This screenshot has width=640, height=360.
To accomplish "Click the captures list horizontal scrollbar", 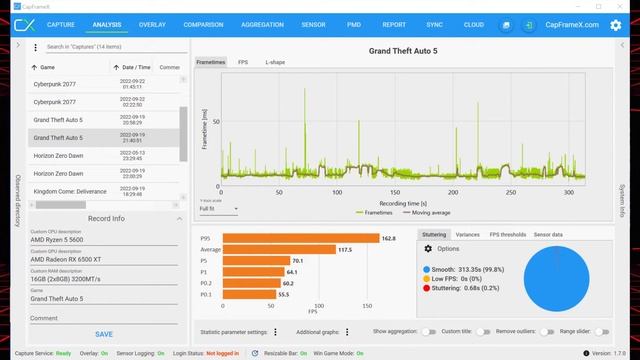I will 61,205.
